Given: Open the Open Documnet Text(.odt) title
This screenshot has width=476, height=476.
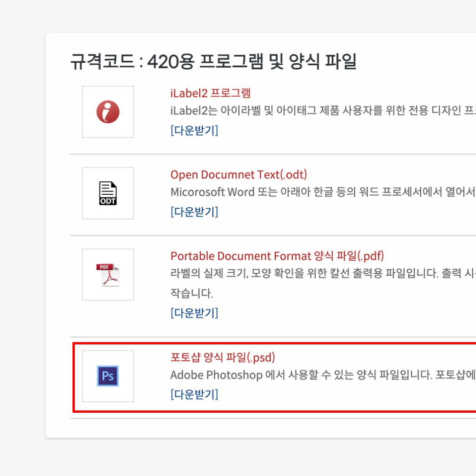Looking at the screenshot, I should point(238,175).
